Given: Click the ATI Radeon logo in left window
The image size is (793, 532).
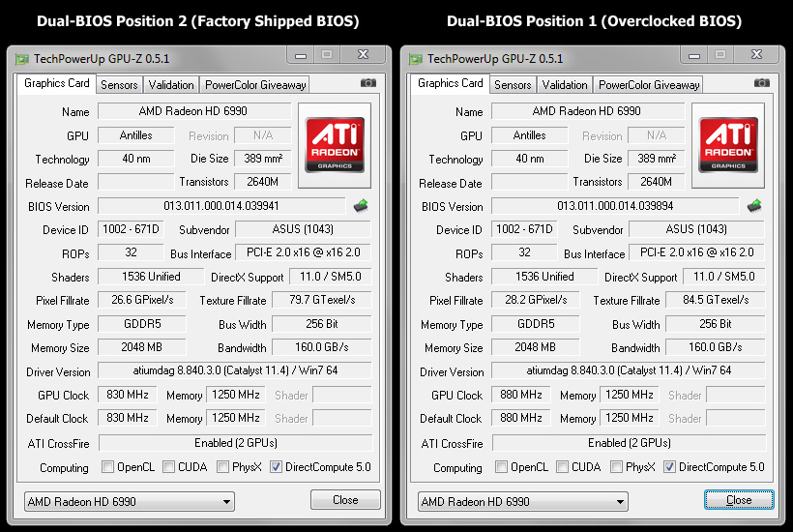Looking at the screenshot, I should pos(335,145).
